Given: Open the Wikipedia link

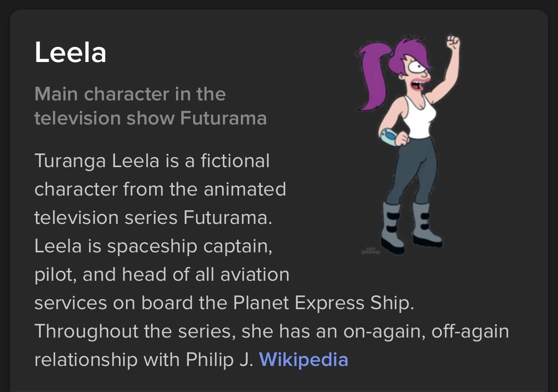Looking at the screenshot, I should pyautogui.click(x=303, y=360).
